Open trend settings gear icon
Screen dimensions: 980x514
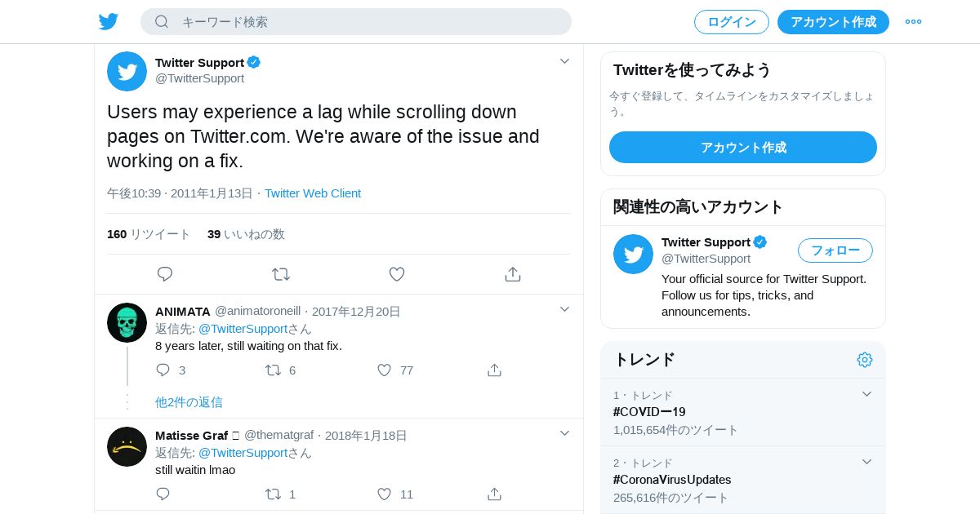[x=865, y=360]
